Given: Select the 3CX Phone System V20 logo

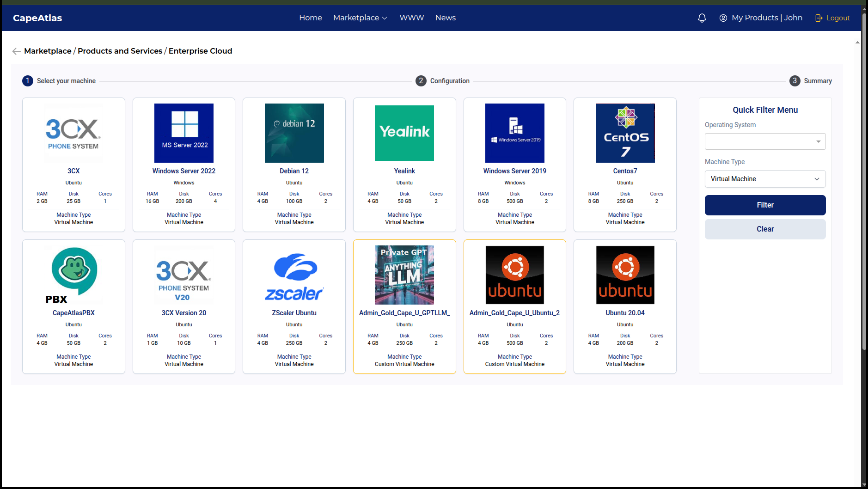Looking at the screenshot, I should 184,275.
